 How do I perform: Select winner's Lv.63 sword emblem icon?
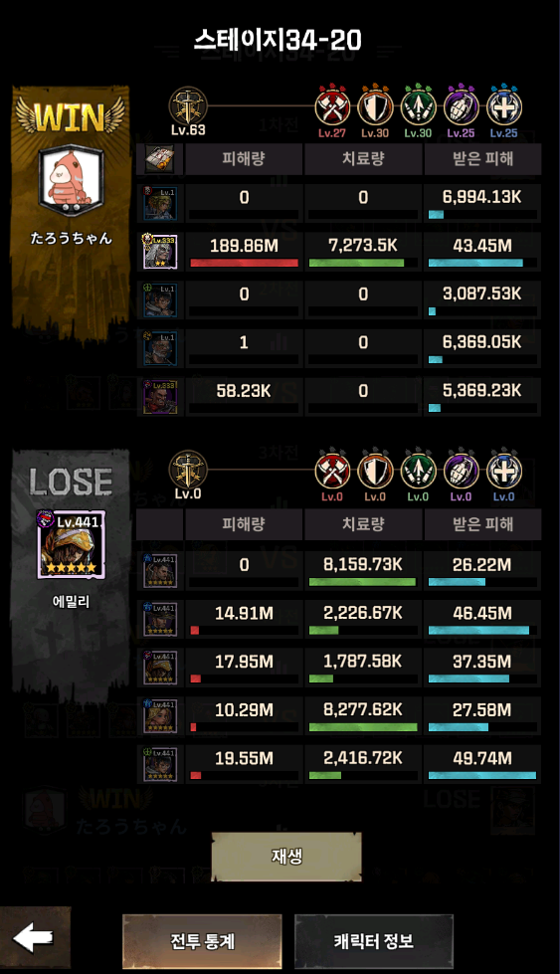point(187,106)
